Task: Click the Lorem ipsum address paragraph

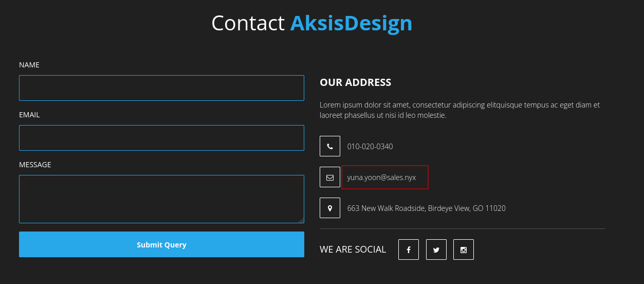Action: [460, 110]
